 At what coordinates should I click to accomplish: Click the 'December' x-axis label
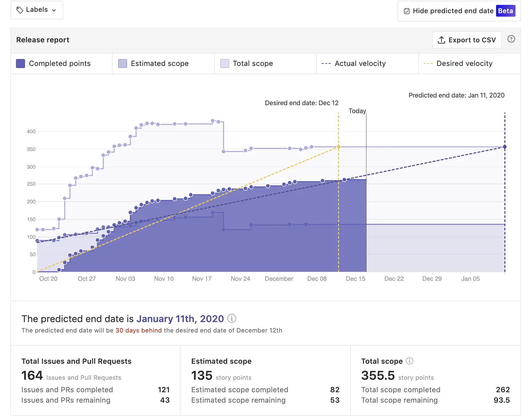click(x=279, y=279)
